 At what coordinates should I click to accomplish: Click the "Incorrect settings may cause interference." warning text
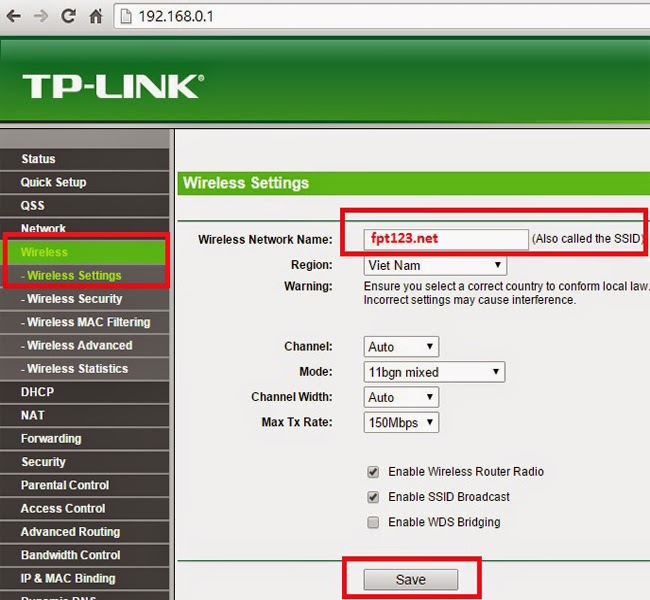[470, 300]
